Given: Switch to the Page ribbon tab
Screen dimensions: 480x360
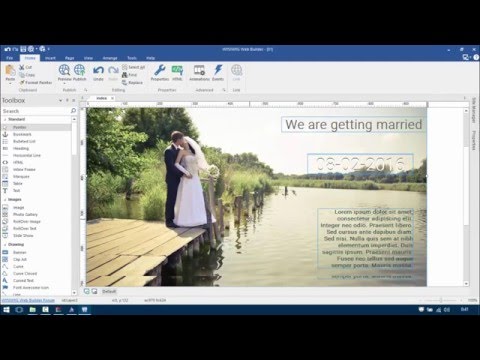Looking at the screenshot, I should (69, 58).
